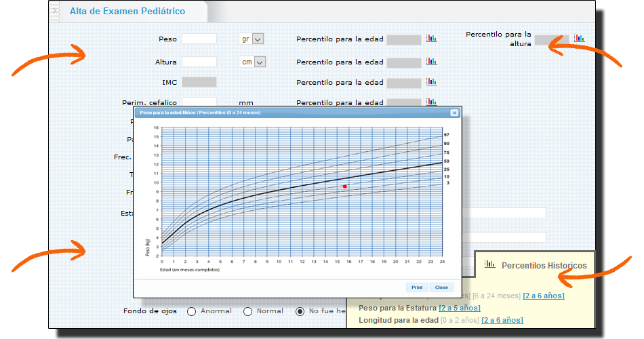644x339 pixels.
Task: Choose the 'No fue hecho' radio option
Action: click(300, 312)
